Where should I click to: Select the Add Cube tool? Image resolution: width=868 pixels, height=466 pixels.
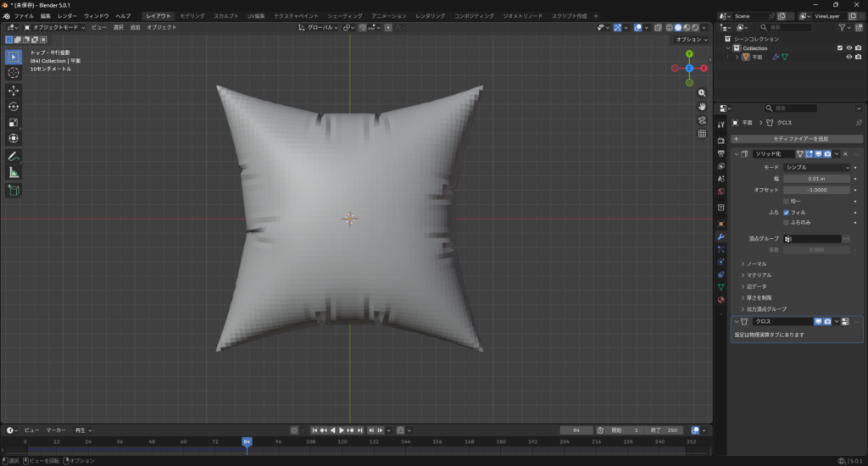click(14, 191)
